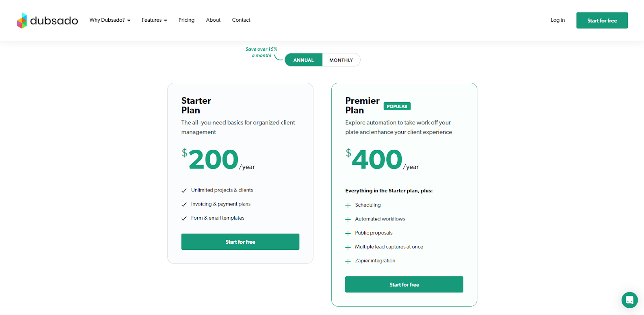Click the plus icon beside Public proposals

click(348, 233)
